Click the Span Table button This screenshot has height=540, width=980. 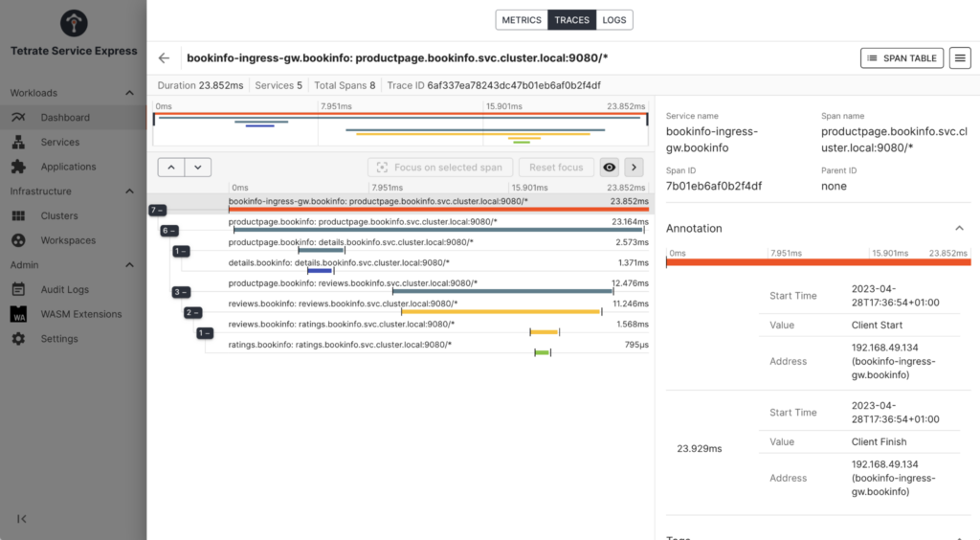(902, 58)
